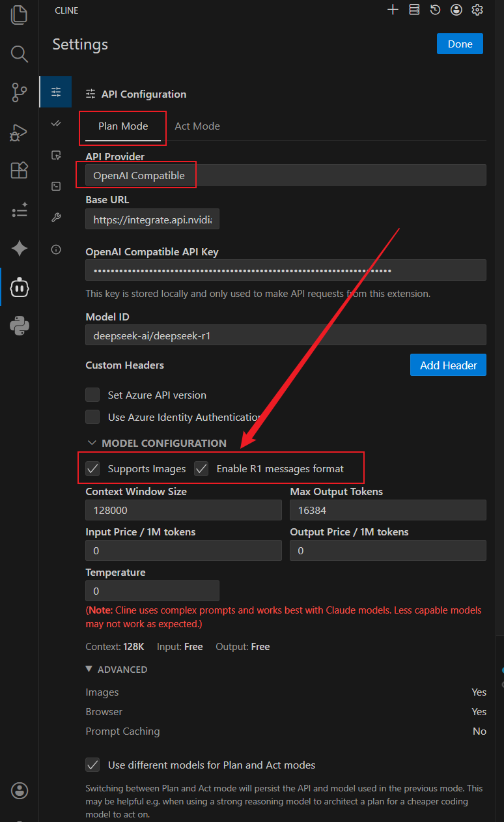Switch to the Act Mode tab
The height and width of the screenshot is (822, 504).
tap(197, 126)
